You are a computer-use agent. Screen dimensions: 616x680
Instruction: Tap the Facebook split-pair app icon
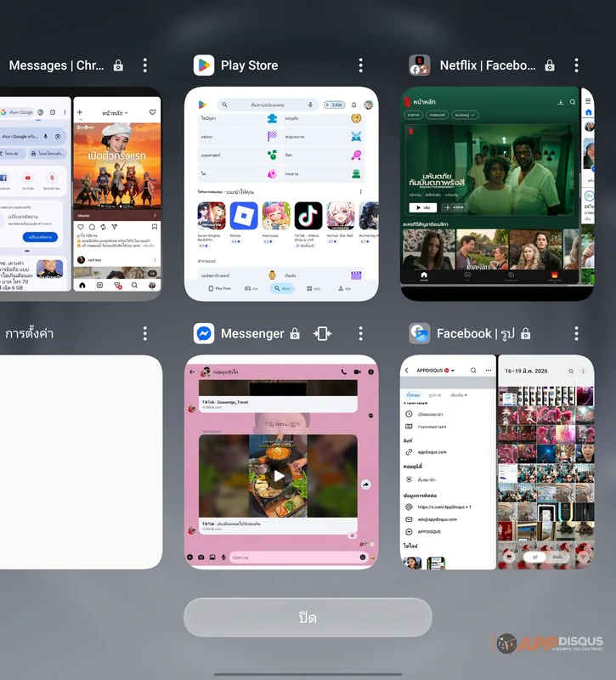pyautogui.click(x=420, y=334)
